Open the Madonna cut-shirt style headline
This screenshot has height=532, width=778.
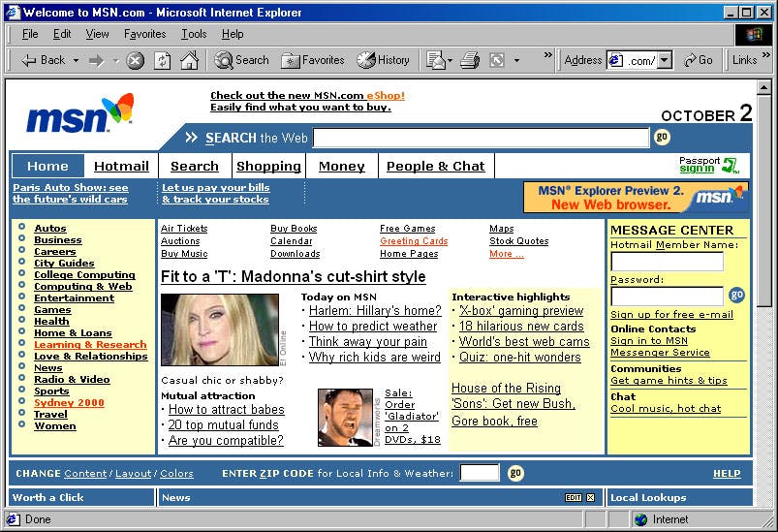click(x=294, y=276)
